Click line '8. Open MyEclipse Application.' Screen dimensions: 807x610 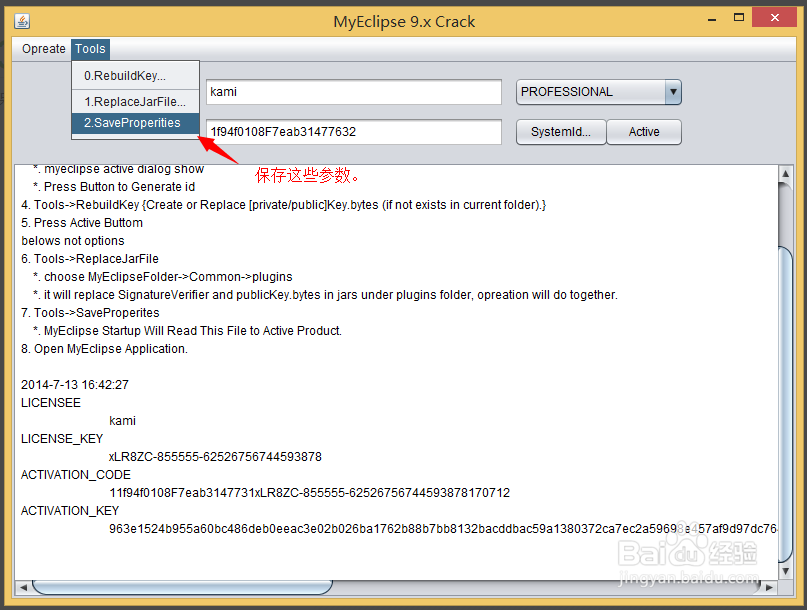(104, 348)
